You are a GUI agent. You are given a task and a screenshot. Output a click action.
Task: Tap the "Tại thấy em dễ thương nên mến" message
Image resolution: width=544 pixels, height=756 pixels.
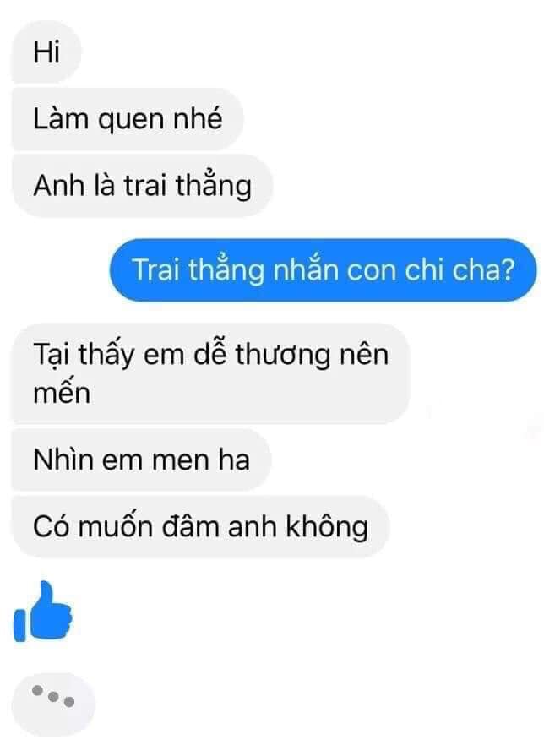(210, 373)
